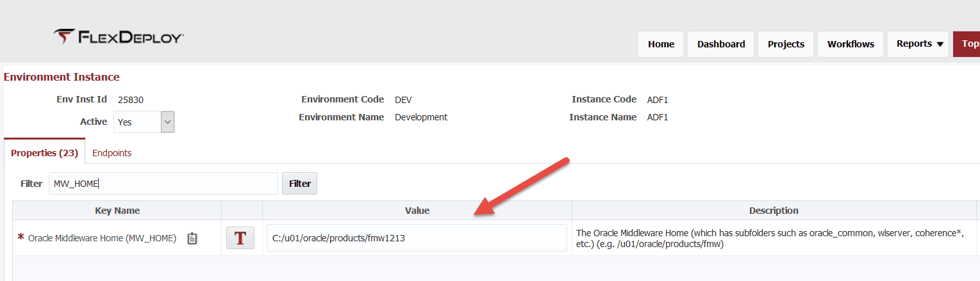Switch to the Endpoints tab
This screenshot has height=281, width=980.
point(112,153)
